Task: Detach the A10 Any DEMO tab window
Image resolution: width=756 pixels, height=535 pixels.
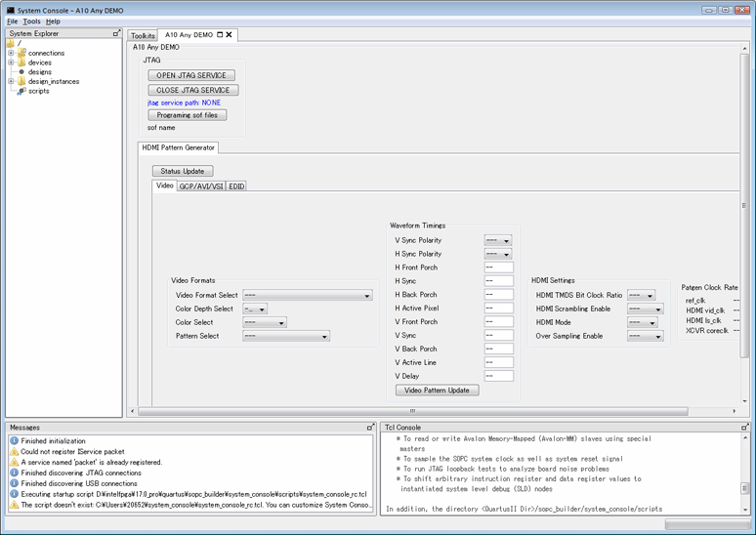Action: tap(220, 35)
